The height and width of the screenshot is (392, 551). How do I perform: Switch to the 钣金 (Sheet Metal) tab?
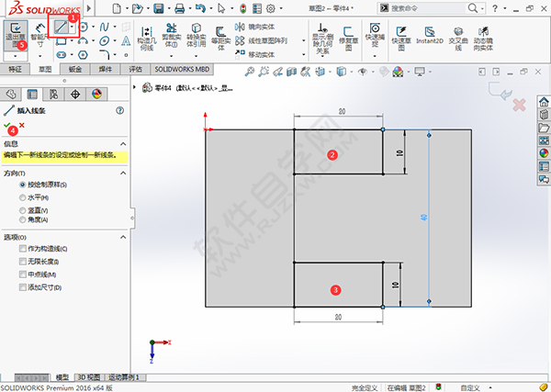(x=75, y=69)
